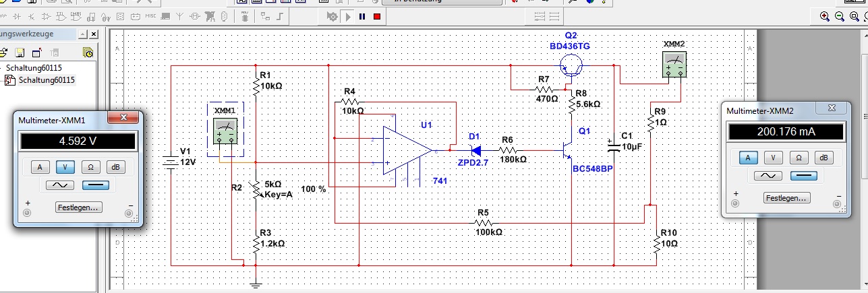Select the XMM2 multimeter instrument on schematic

click(674, 65)
